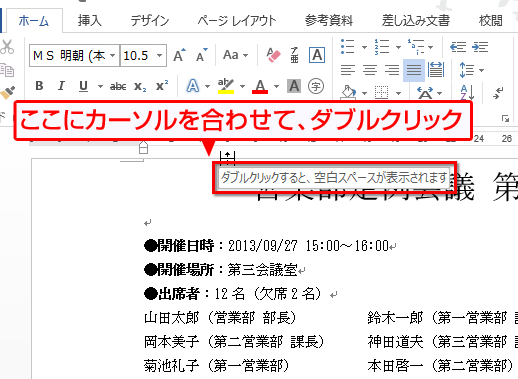
Task: Toggle bold formatting
Action: (39, 86)
